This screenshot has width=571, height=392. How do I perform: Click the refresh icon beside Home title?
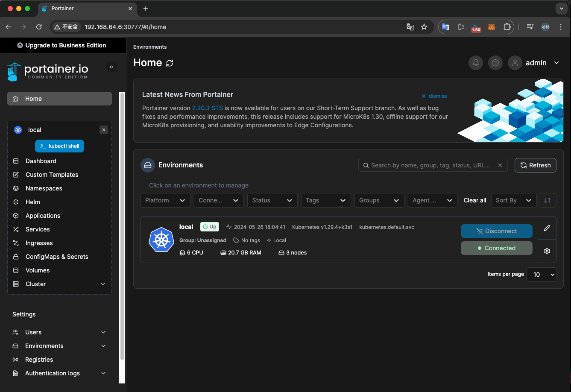(x=170, y=63)
